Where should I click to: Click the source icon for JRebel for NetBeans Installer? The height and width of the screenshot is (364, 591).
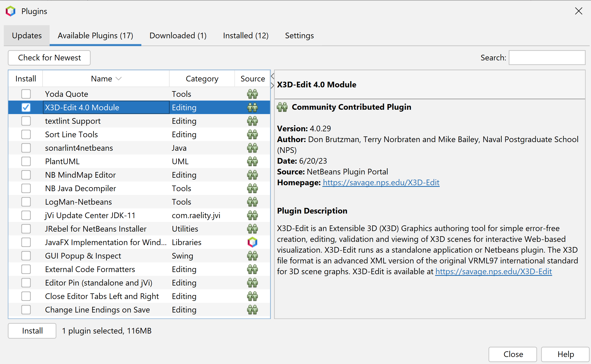tap(252, 229)
